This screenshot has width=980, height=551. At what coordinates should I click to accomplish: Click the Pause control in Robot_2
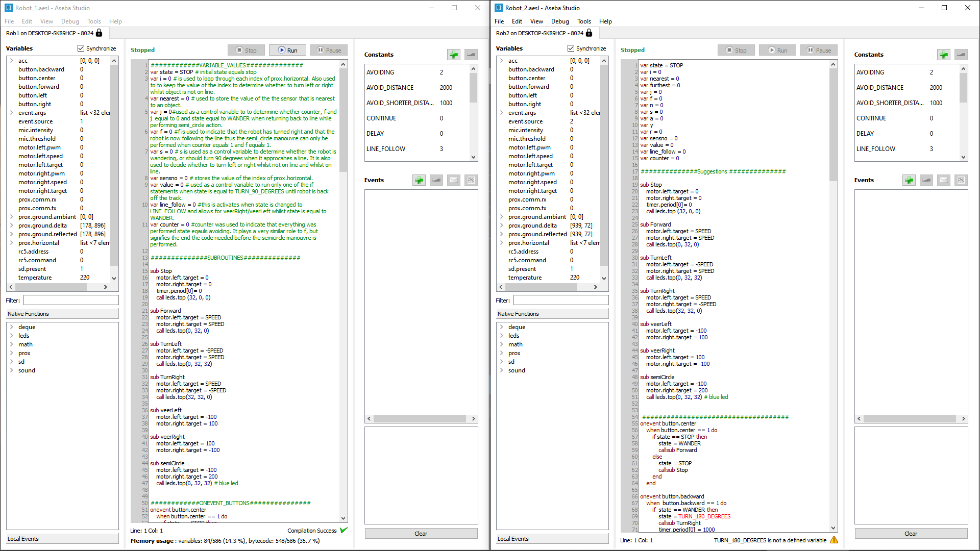point(819,50)
